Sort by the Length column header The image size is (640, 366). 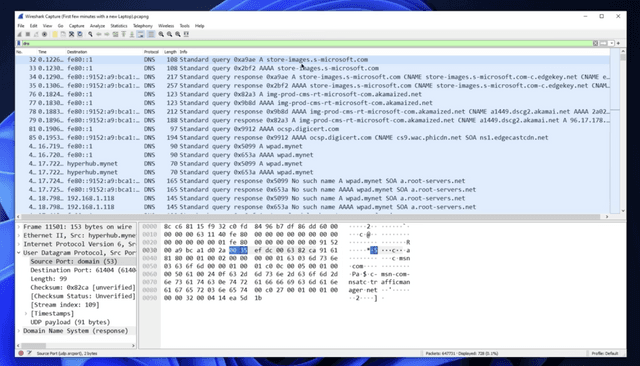(170, 52)
